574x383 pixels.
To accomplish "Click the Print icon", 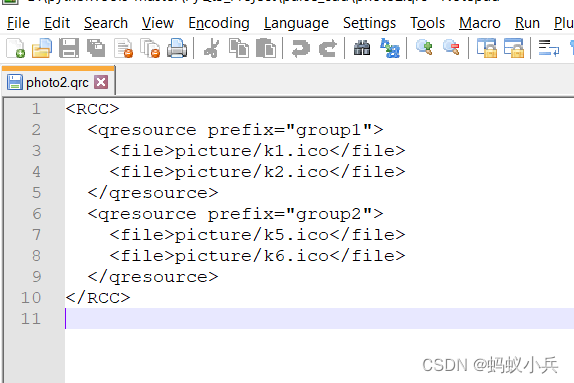I will point(177,48).
